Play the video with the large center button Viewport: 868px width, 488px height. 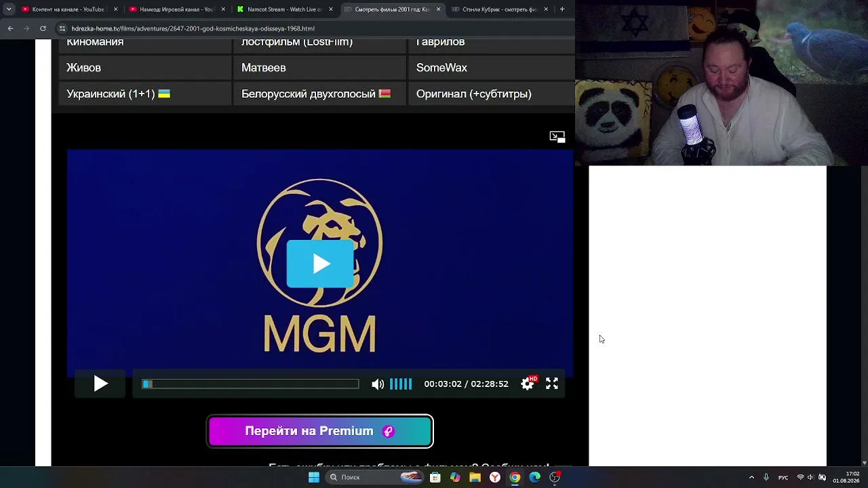[x=320, y=264]
